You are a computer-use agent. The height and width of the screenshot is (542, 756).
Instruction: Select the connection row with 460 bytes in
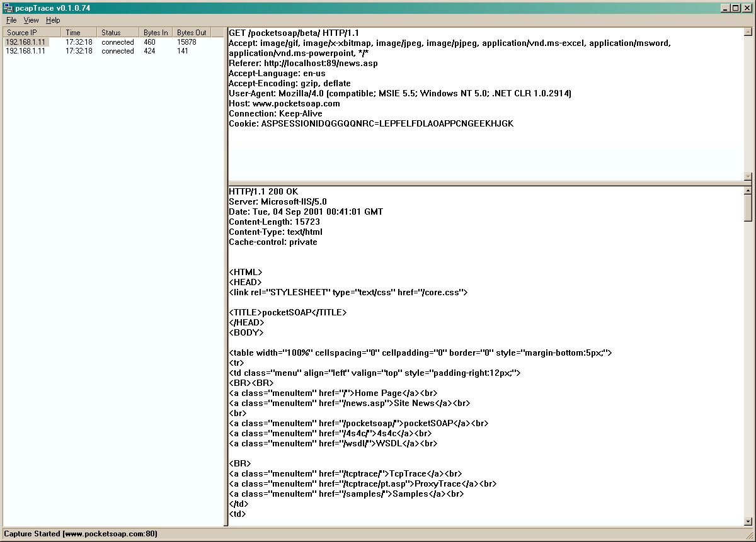(113, 42)
